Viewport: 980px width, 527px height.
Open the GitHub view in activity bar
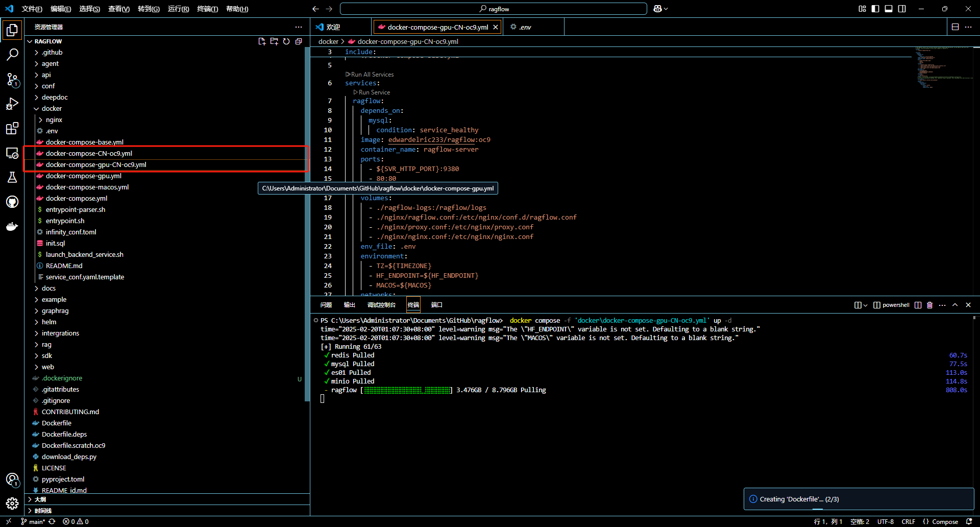(12, 202)
